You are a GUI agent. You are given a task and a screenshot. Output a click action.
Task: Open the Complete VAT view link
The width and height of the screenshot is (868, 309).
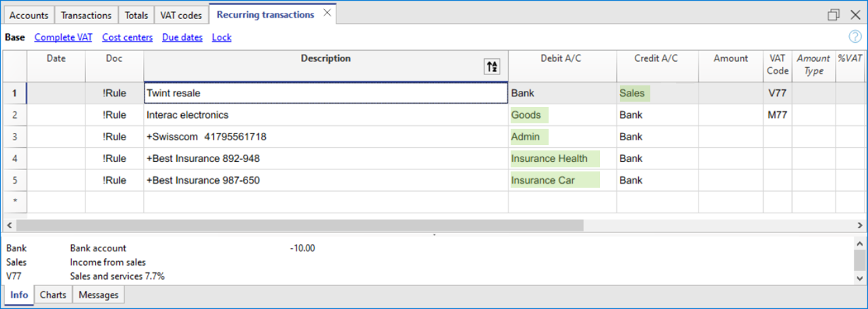(x=63, y=38)
